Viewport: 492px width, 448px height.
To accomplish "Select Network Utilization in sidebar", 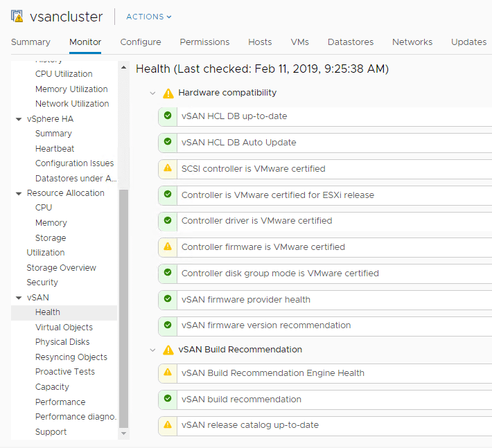I will (72, 104).
